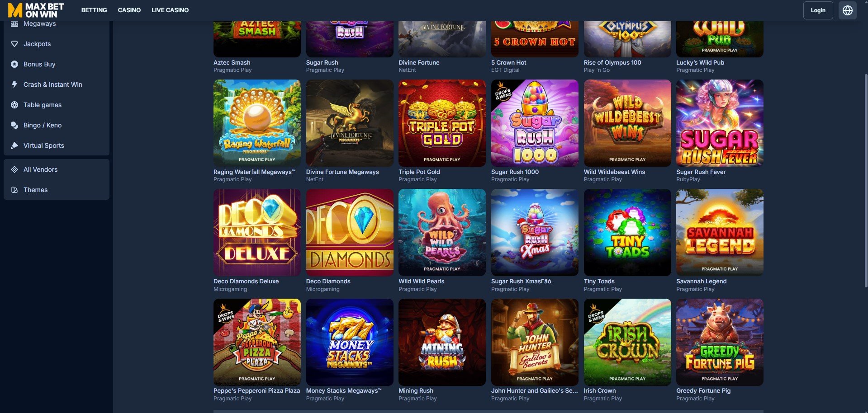Screen dimensions: 868x413
Task: Open the Money Stacks Megaways thumbnail
Action: click(350, 342)
